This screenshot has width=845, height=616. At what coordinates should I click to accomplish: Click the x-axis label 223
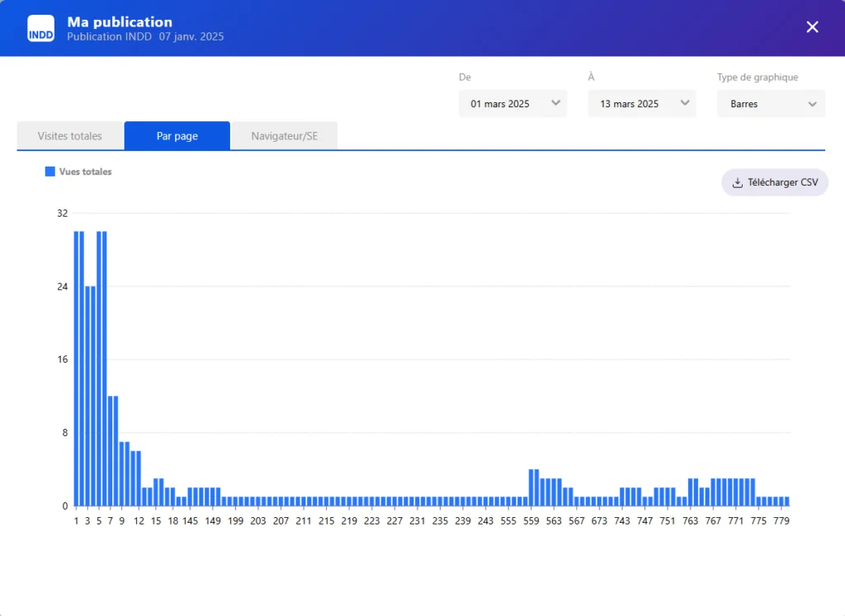coord(372,520)
